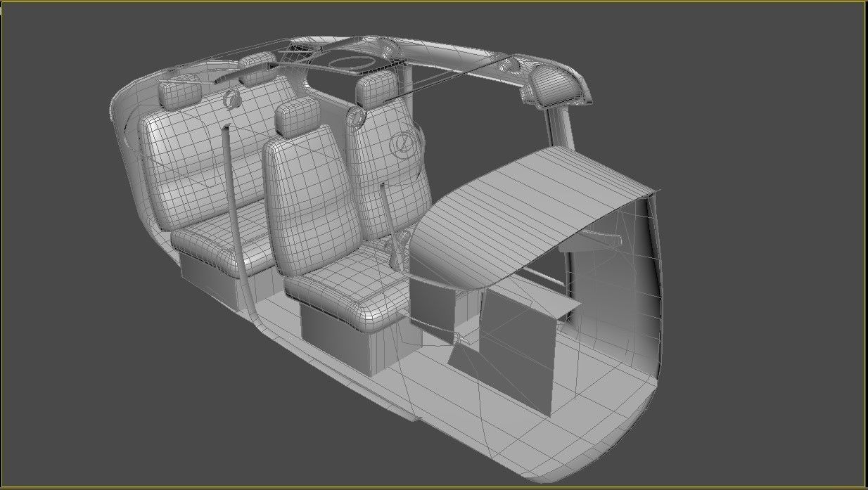Screen dimensions: 868x490
Task: Select the rear passenger headrest
Action: tap(179, 91)
